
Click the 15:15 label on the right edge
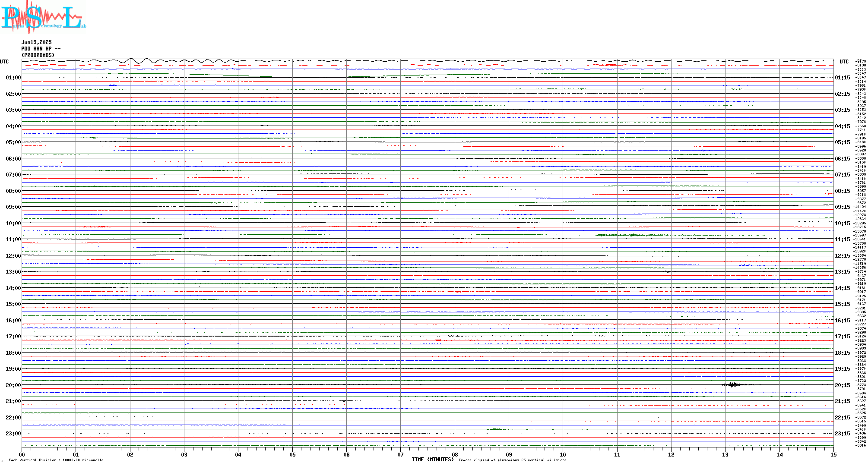point(843,304)
